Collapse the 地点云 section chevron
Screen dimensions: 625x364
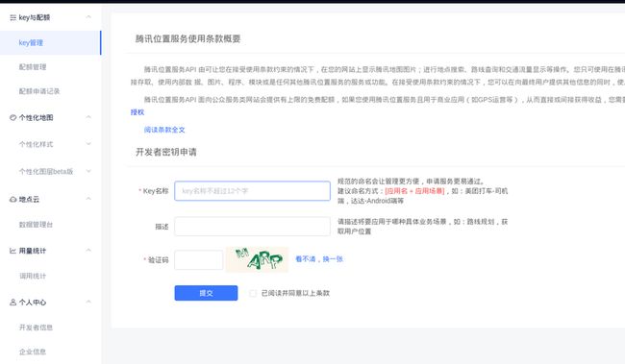[x=88, y=199]
